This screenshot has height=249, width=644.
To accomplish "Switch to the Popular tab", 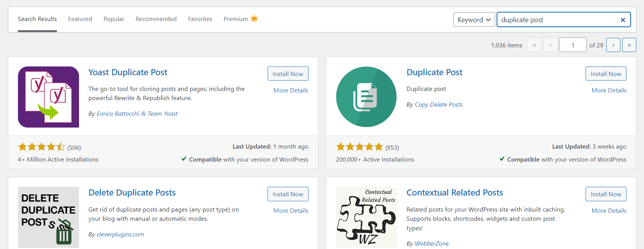I will tap(114, 19).
